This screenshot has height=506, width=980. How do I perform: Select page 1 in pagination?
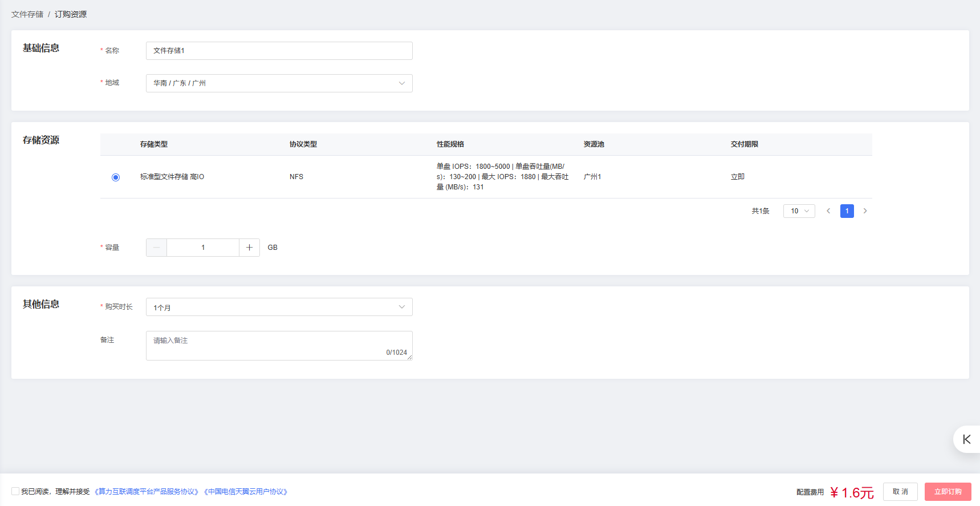847,211
